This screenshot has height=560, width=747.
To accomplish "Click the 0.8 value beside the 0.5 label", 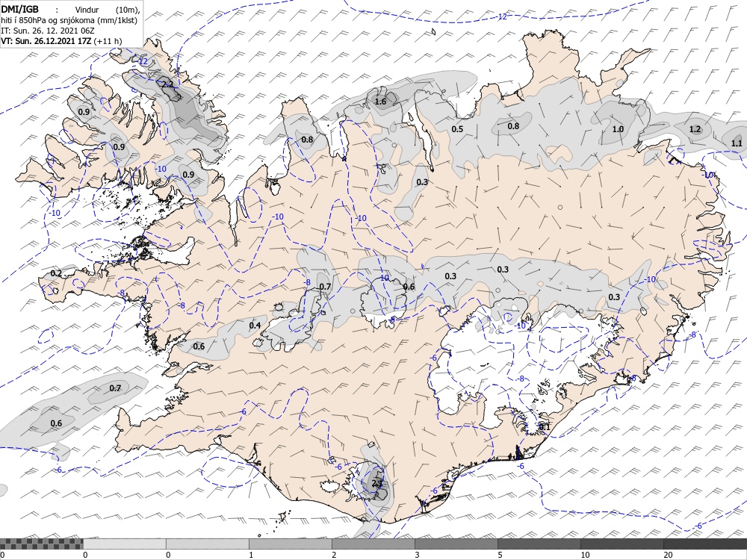I will (513, 126).
